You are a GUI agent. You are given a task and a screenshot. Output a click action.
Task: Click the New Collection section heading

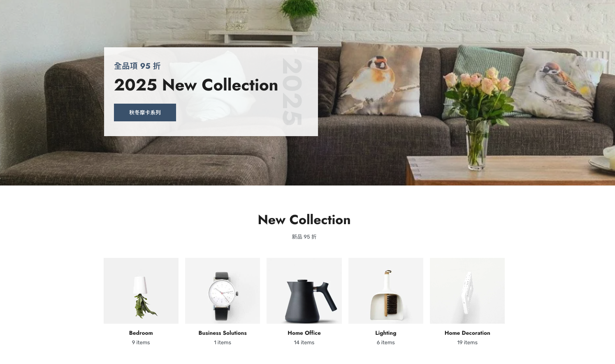click(x=304, y=220)
